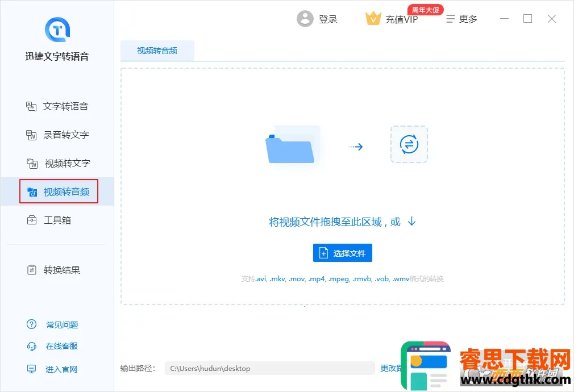Click the 常见问题 help icon

point(32,325)
